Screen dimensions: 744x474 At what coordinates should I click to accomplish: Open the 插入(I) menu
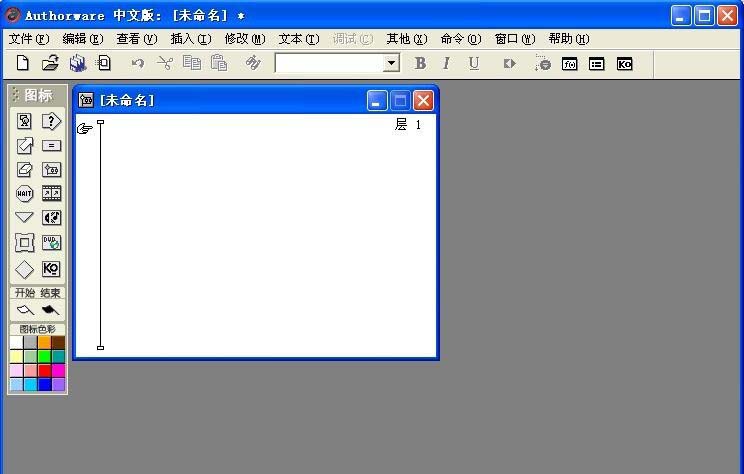191,39
